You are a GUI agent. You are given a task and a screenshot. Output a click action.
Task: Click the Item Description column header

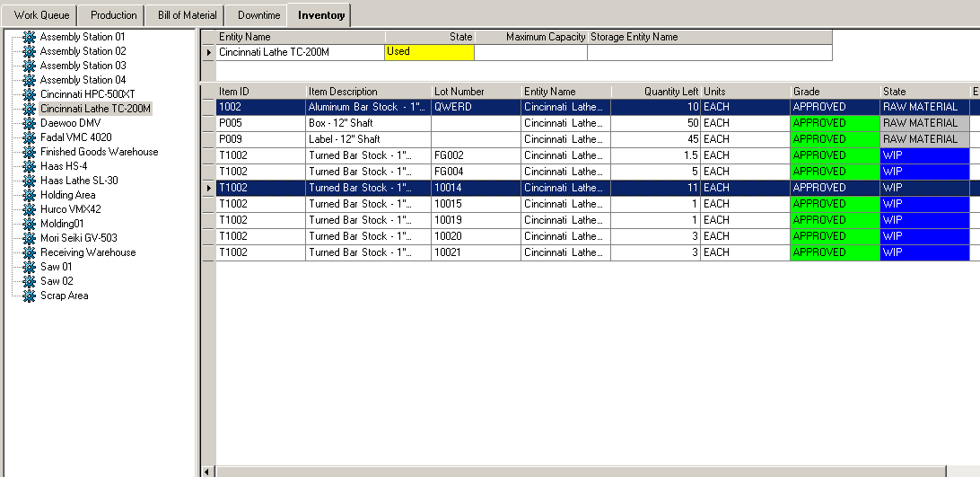tap(369, 92)
